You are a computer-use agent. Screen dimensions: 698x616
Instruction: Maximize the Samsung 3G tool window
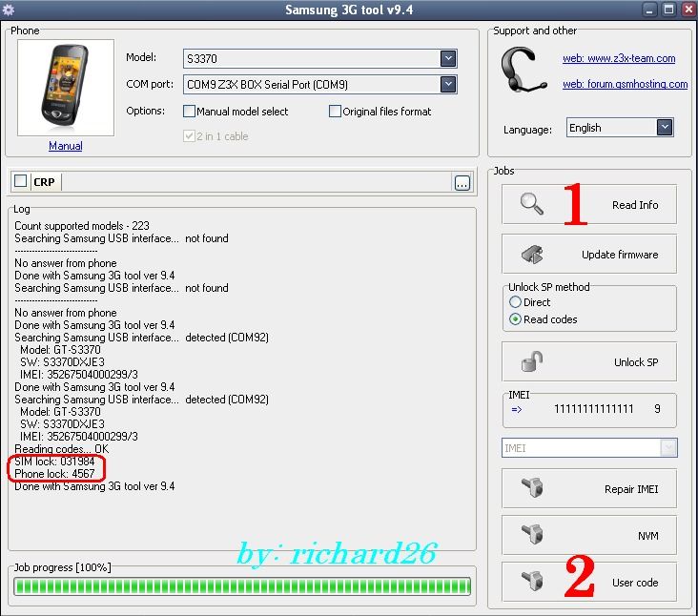click(x=668, y=10)
